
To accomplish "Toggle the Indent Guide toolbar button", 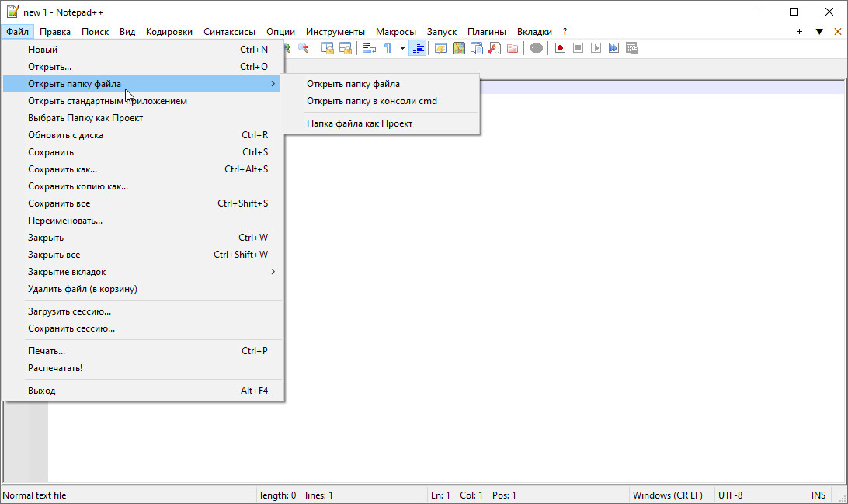I will pyautogui.click(x=419, y=48).
